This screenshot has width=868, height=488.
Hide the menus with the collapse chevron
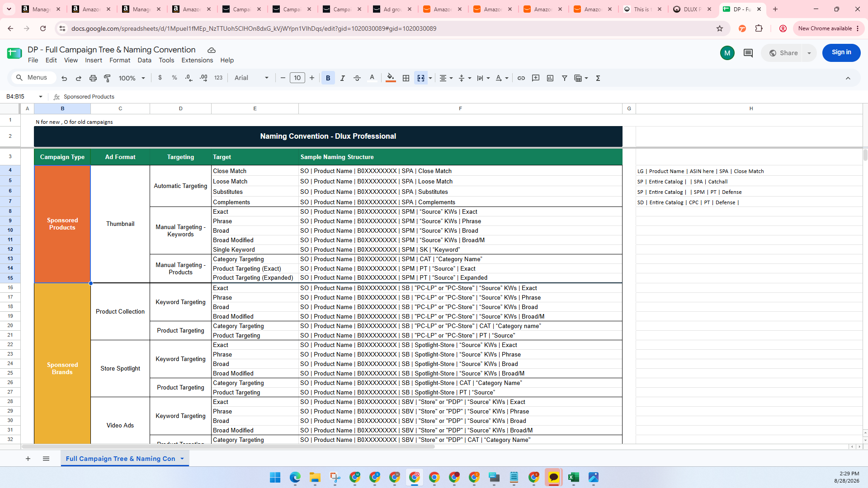click(848, 78)
